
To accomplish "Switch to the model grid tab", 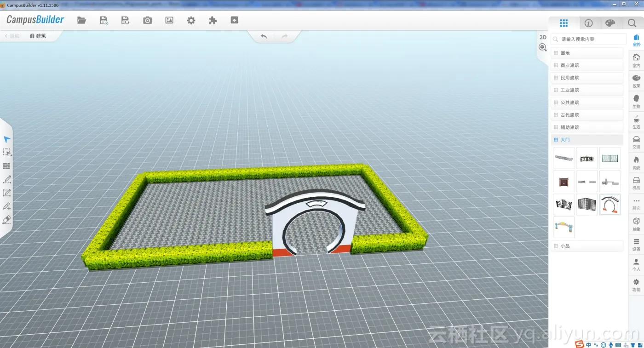I will [563, 23].
